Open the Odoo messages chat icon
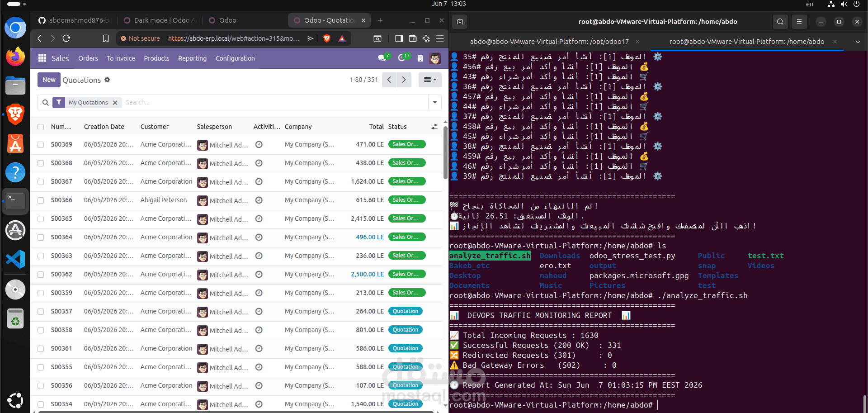Screen dimensions: 868x413 click(383, 57)
